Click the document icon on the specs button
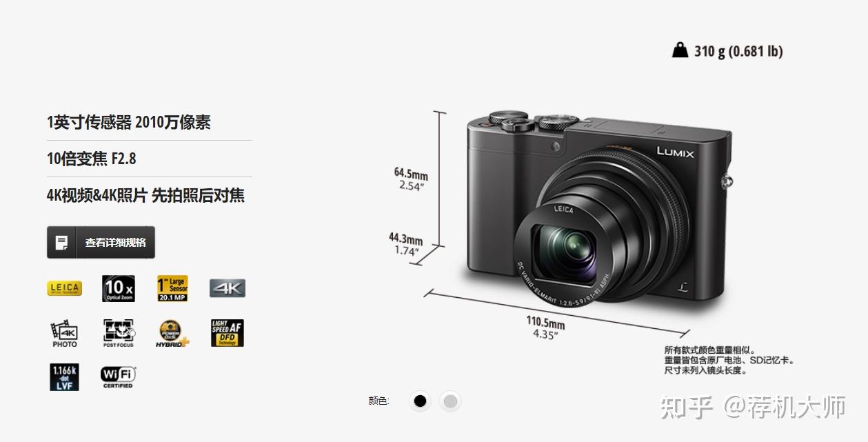 (x=61, y=243)
